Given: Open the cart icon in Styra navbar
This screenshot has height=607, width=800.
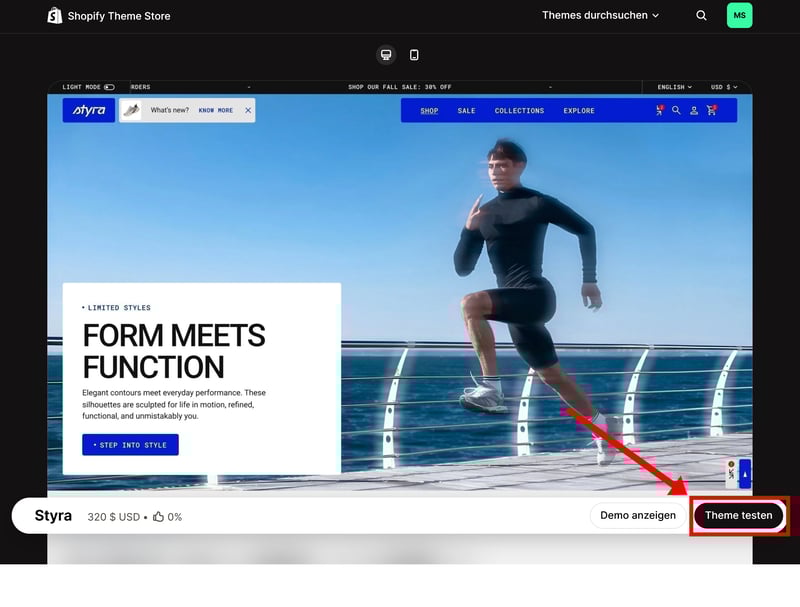Looking at the screenshot, I should (x=711, y=111).
